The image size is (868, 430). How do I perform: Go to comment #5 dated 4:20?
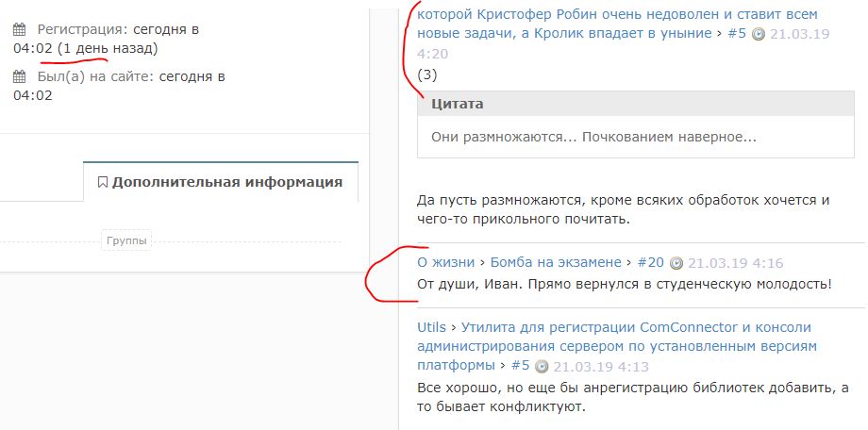coord(736,33)
